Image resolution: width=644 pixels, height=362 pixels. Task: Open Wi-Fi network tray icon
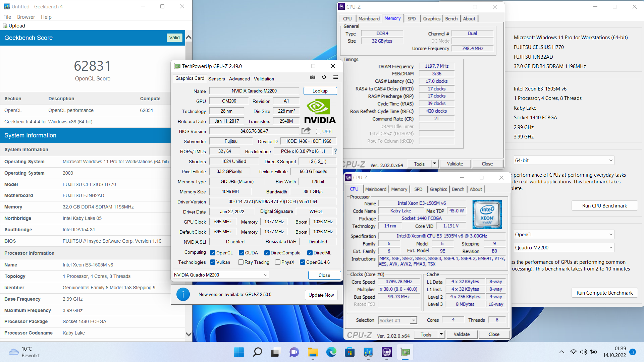tap(574, 352)
